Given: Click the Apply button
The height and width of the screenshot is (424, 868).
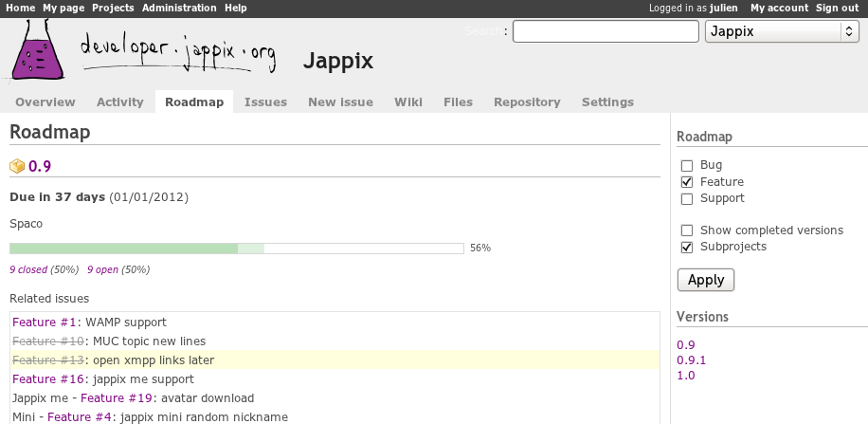Looking at the screenshot, I should [x=706, y=280].
